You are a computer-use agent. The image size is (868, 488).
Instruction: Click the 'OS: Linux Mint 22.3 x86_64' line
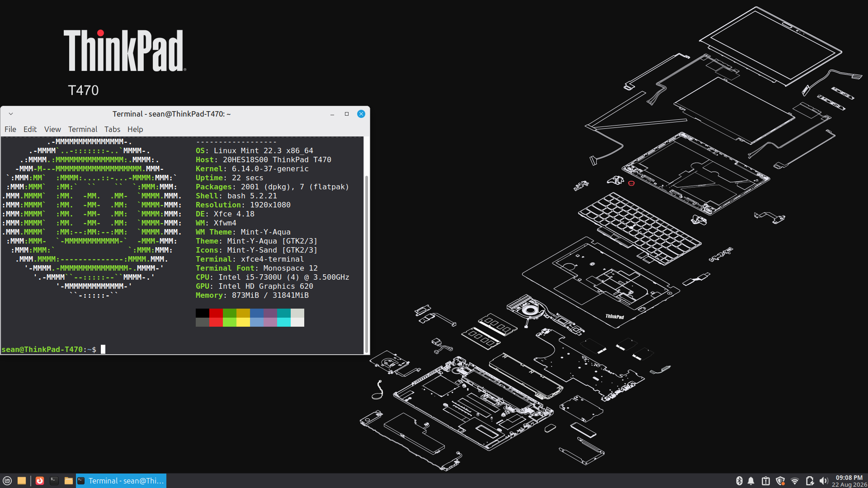[255, 151]
